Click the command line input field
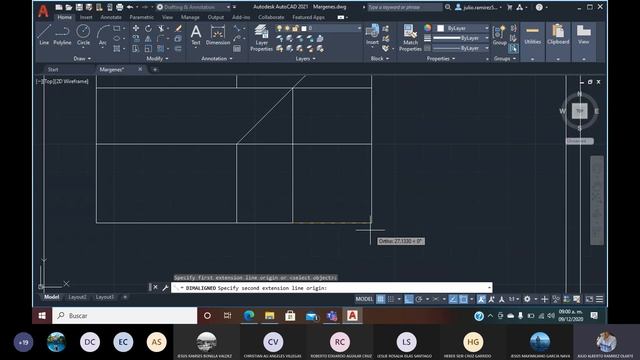This screenshot has width=640, height=360. pyautogui.click(x=332, y=288)
